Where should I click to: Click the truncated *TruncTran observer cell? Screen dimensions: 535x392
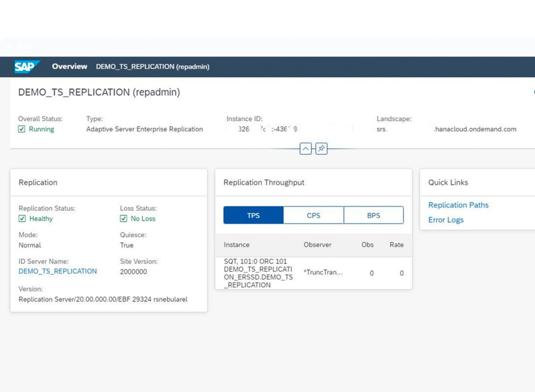click(x=323, y=273)
